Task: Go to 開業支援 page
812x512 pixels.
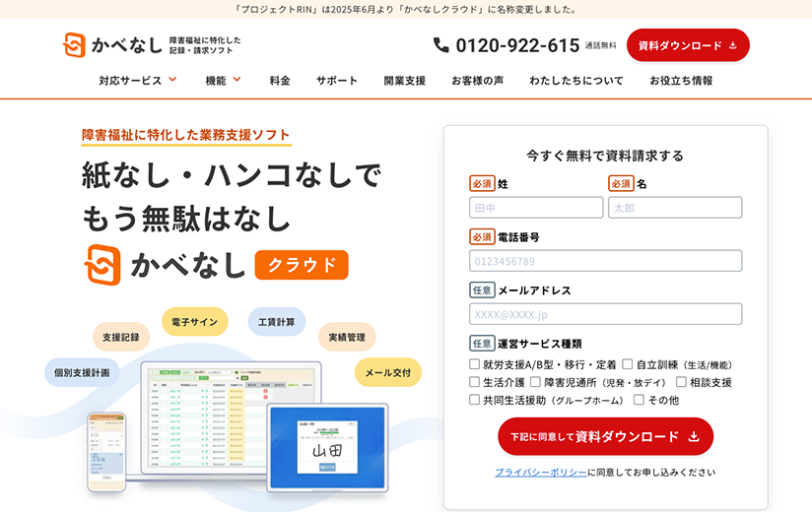Action: tap(404, 81)
